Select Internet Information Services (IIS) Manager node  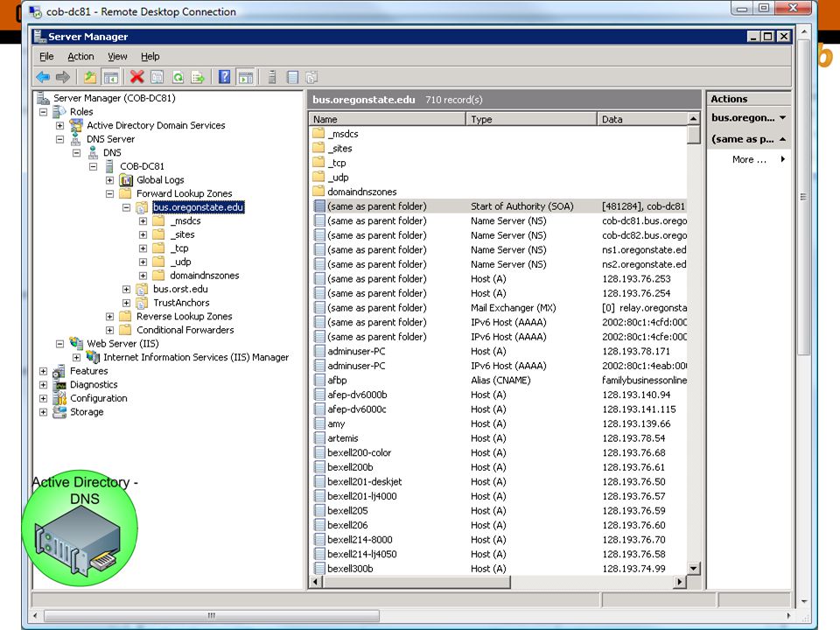pyautogui.click(x=195, y=357)
